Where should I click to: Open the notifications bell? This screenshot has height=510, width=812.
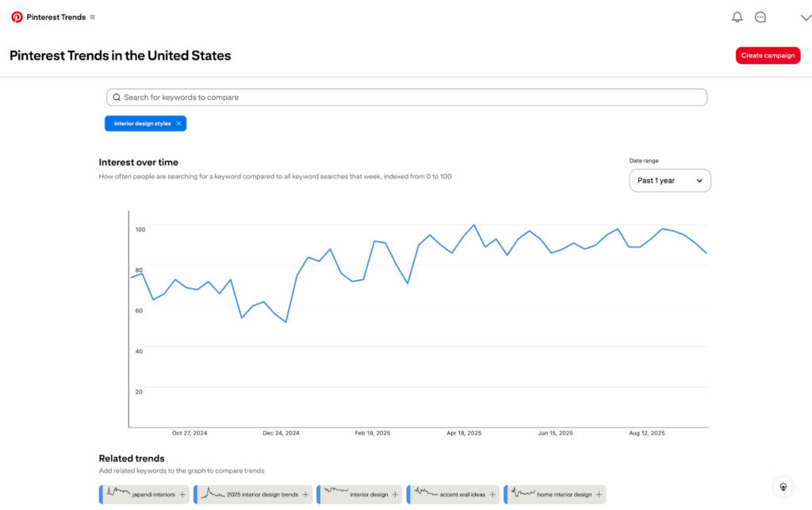[737, 17]
